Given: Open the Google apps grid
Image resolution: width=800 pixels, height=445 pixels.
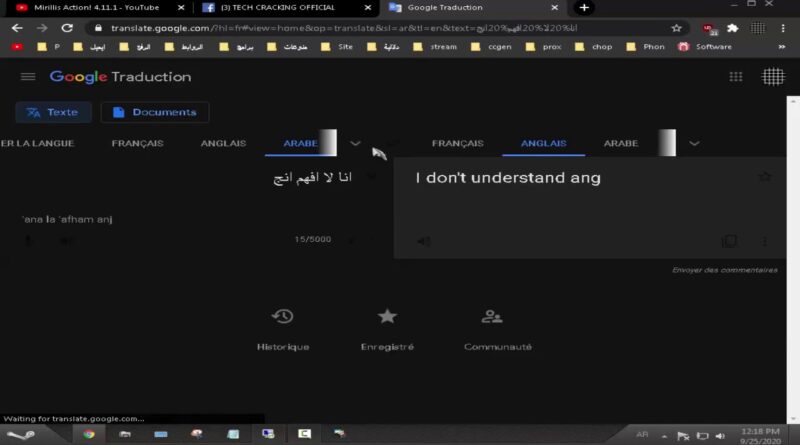Looking at the screenshot, I should pyautogui.click(x=736, y=77).
